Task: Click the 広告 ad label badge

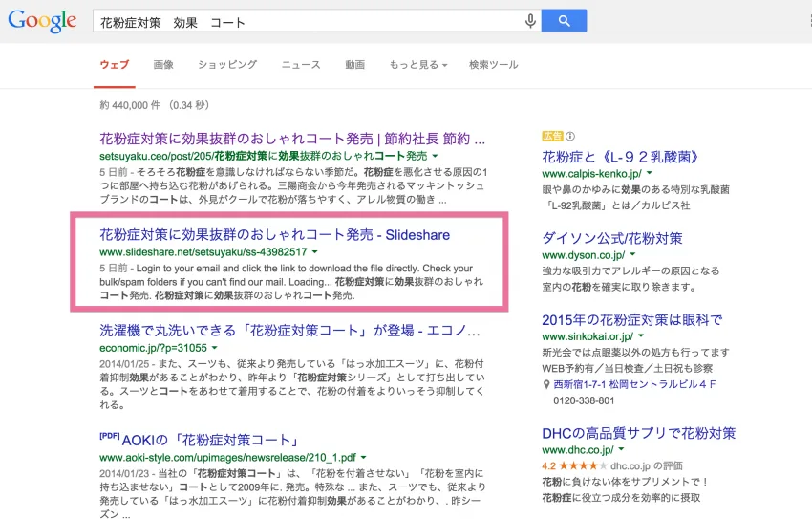Action: pyautogui.click(x=552, y=137)
